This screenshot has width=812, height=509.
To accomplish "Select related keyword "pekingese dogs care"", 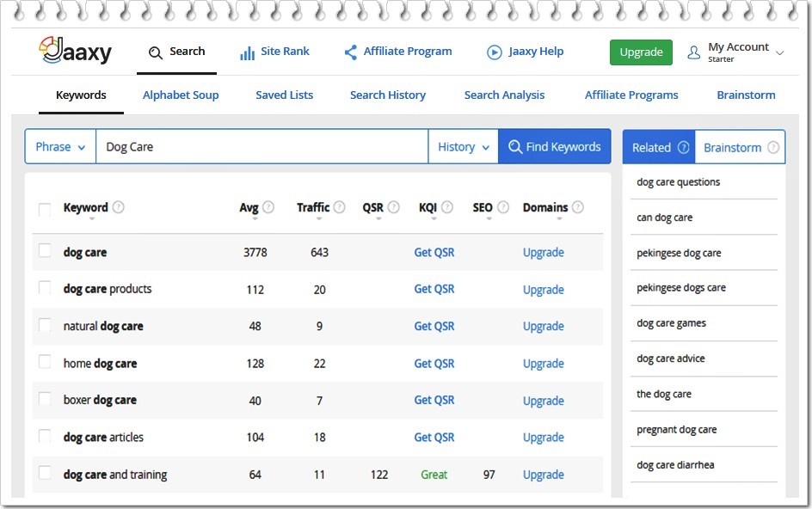I will pyautogui.click(x=681, y=287).
